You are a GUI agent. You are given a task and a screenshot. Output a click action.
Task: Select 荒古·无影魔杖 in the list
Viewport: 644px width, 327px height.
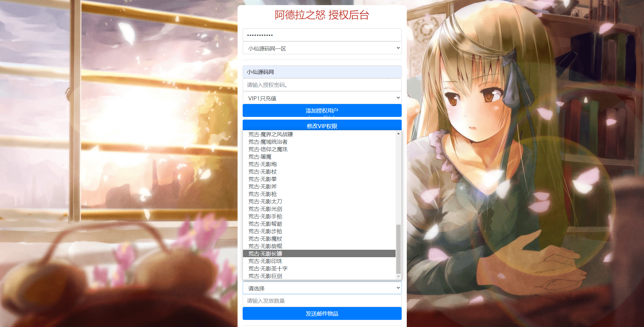319,239
